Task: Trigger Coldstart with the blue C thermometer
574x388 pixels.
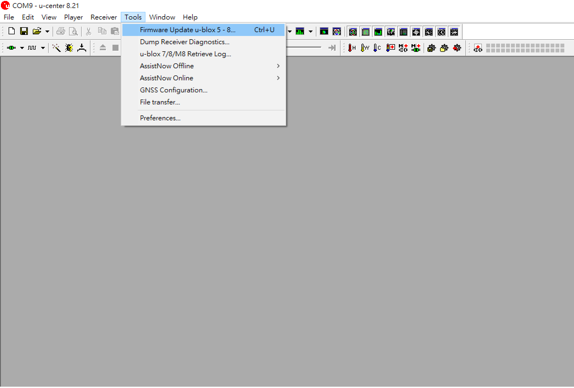Action: pyautogui.click(x=377, y=48)
